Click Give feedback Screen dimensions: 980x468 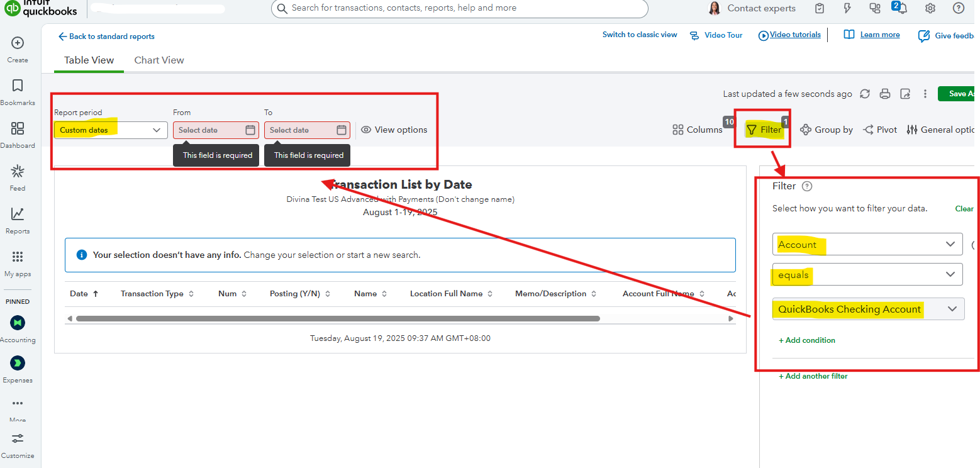947,36
